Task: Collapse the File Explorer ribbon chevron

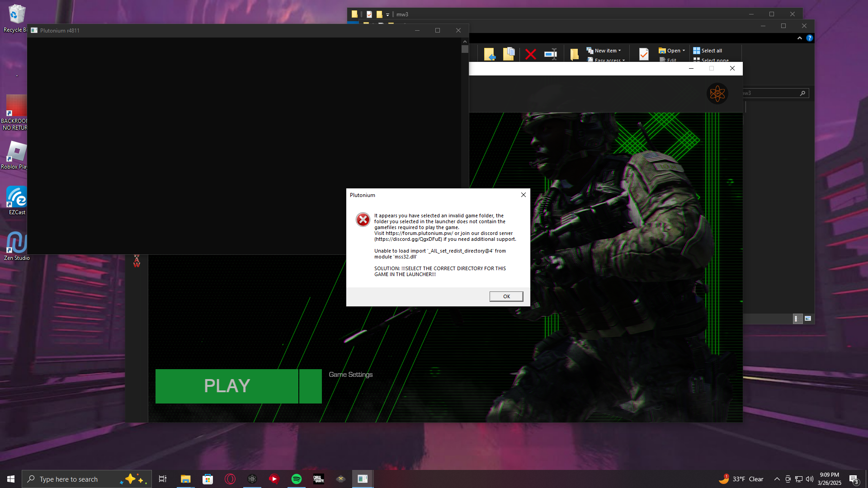Action: [x=800, y=38]
